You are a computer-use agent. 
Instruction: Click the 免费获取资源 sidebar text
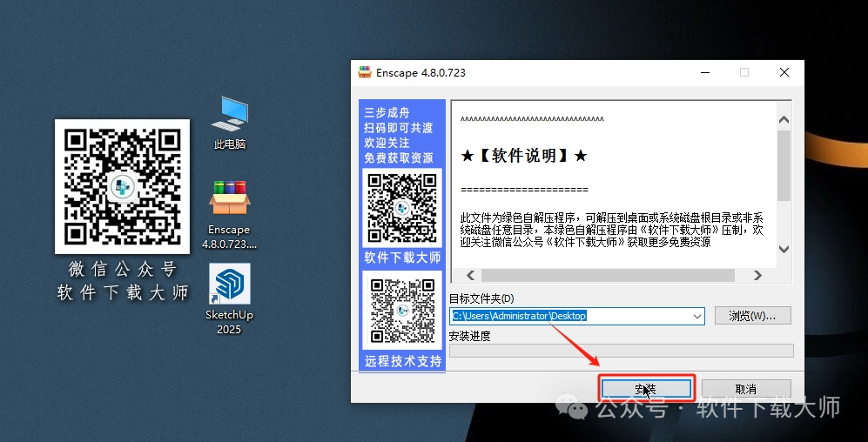click(x=399, y=157)
